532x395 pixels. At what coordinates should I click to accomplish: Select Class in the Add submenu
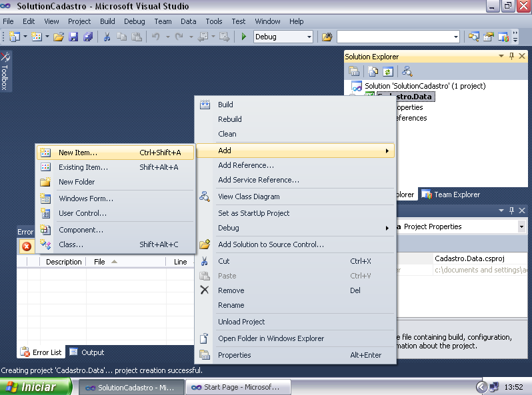(x=115, y=244)
